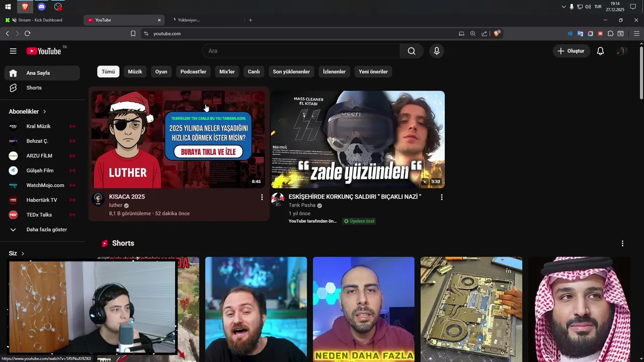The width and height of the screenshot is (644, 362).
Task: Click the Oluştur create button
Action: pos(572,51)
